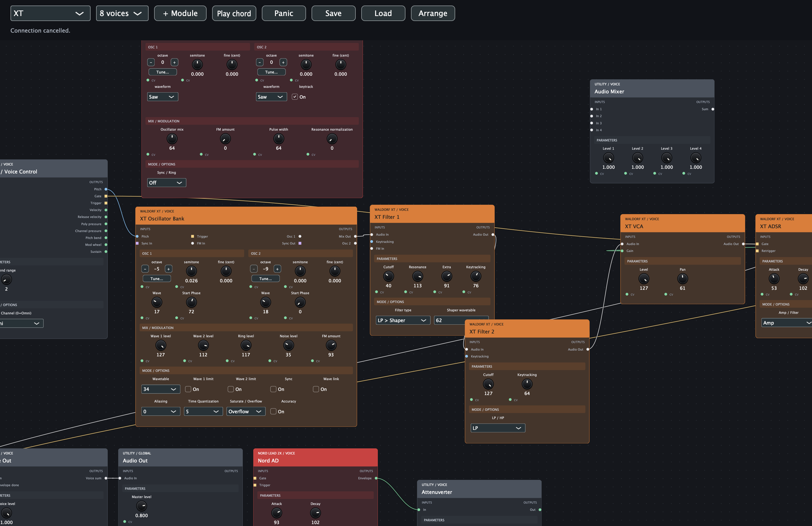812x526 pixels.
Task: Enable the Wave 1 limit checkbox
Action: click(188, 389)
